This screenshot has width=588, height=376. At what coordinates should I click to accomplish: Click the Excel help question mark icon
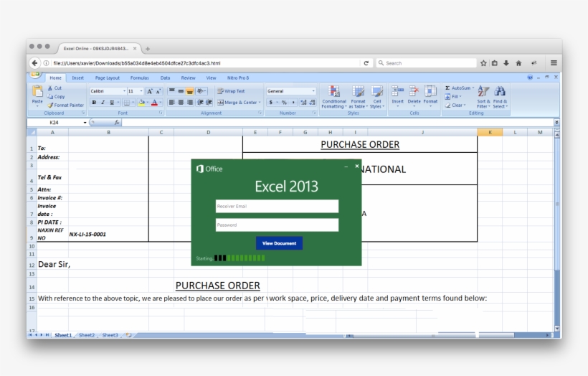(x=530, y=77)
